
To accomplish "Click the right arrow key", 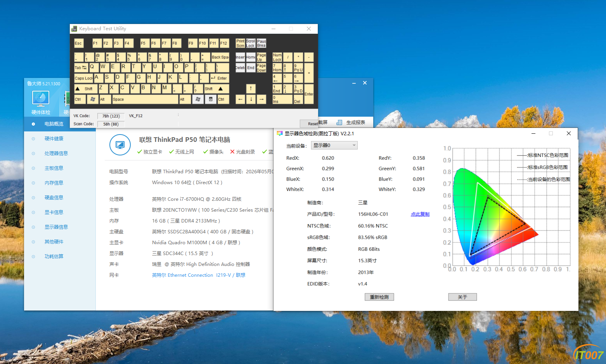I will 261,99.
